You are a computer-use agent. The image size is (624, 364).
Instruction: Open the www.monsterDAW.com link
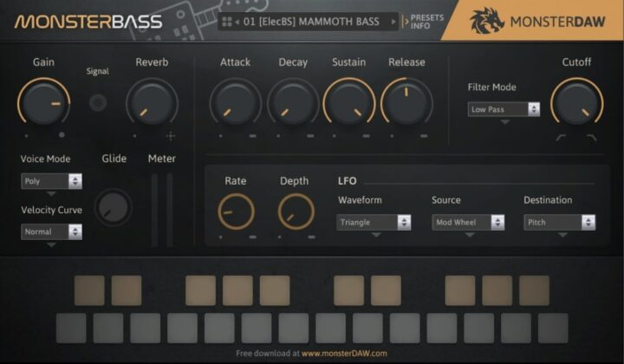(x=344, y=354)
